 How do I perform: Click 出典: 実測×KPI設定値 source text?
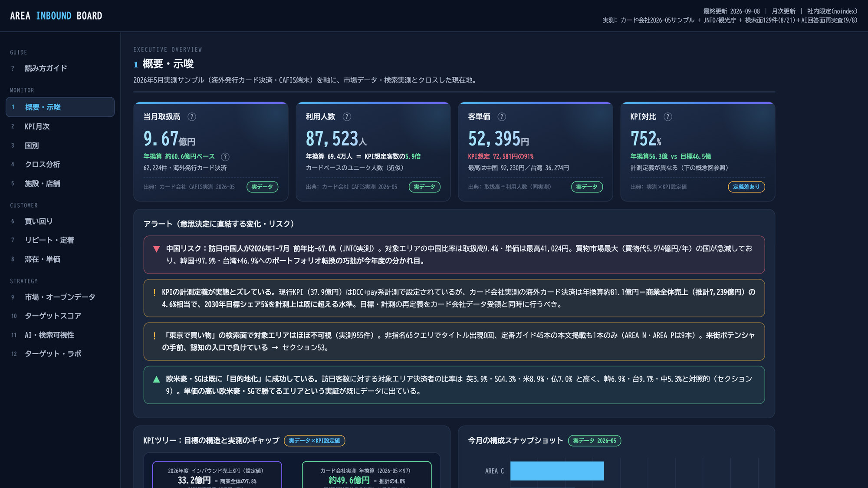click(658, 187)
